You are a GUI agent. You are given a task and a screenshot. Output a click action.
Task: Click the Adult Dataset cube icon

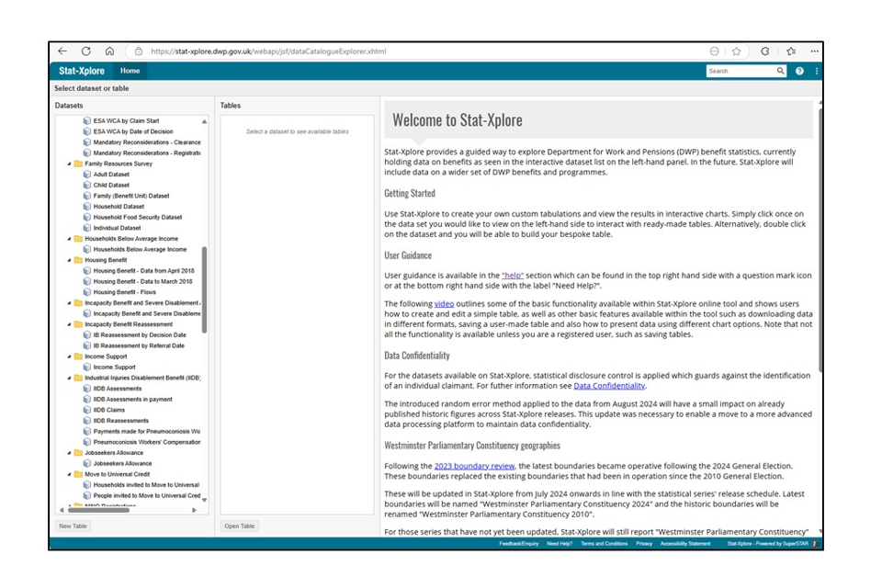click(87, 175)
